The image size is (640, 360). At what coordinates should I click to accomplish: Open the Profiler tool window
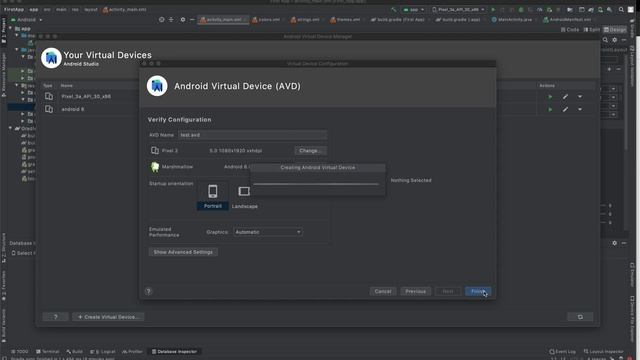(x=132, y=351)
